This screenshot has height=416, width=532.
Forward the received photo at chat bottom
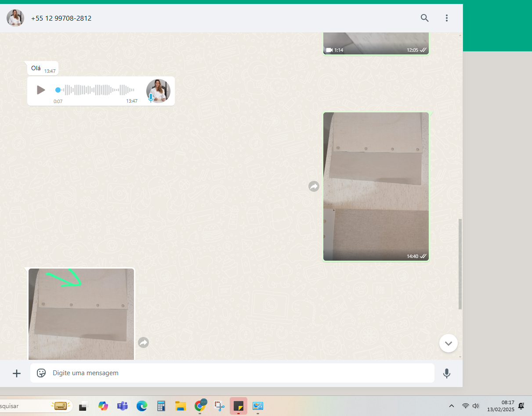tap(143, 342)
